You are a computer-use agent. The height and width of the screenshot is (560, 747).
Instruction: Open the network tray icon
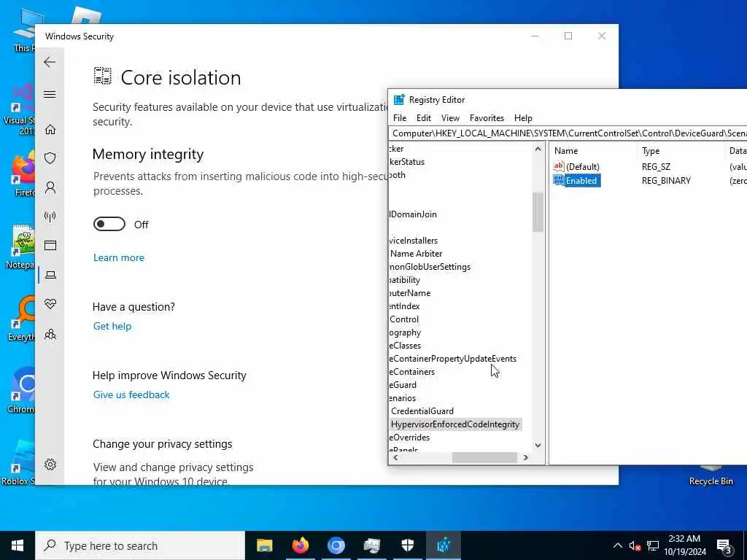coord(653,546)
